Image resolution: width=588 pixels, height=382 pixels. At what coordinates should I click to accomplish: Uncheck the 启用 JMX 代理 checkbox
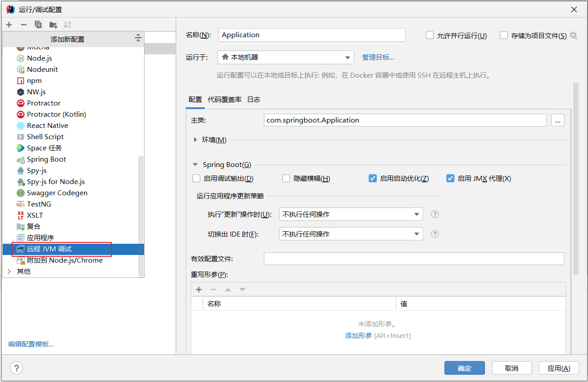coord(450,179)
